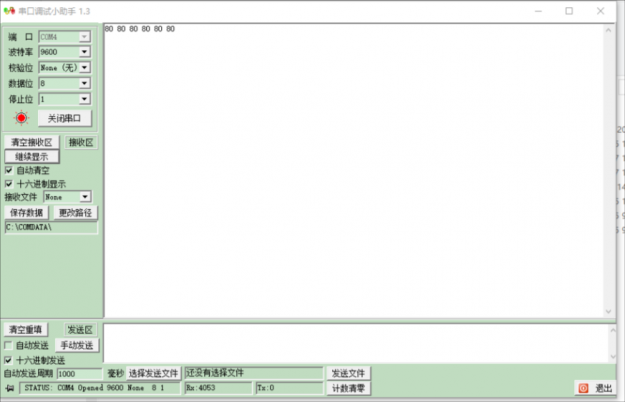Click the Rx:4053 counter field
625x402 pixels.
(218, 388)
